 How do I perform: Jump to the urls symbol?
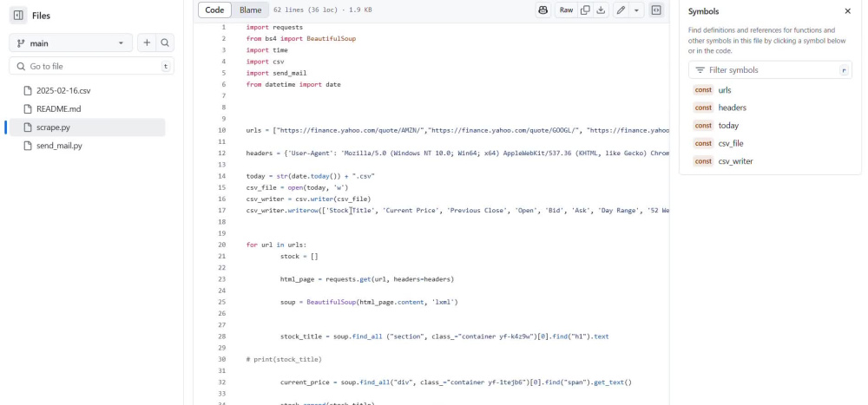coord(725,90)
